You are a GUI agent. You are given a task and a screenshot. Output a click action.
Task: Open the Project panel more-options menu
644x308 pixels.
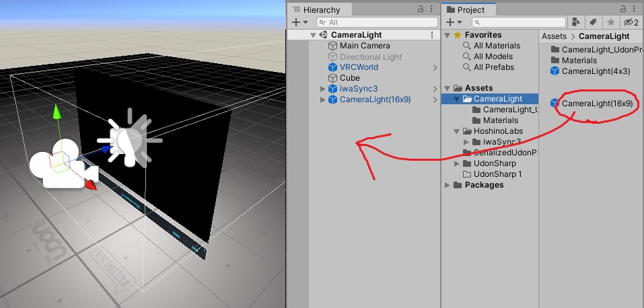coord(635,9)
